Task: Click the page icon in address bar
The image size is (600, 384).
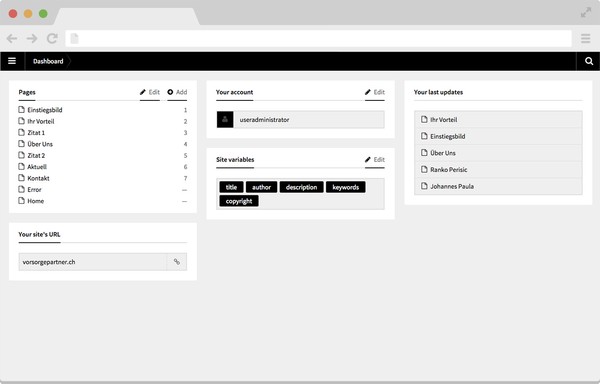Action: coord(74,38)
